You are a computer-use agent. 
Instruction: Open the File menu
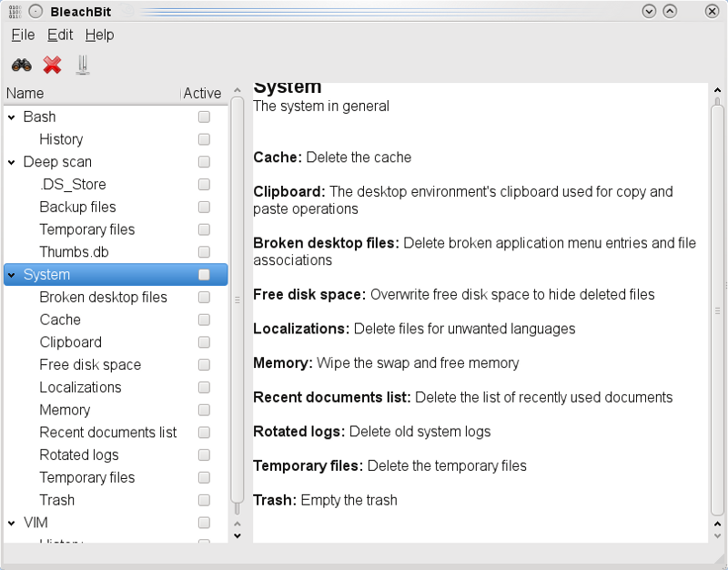(23, 35)
